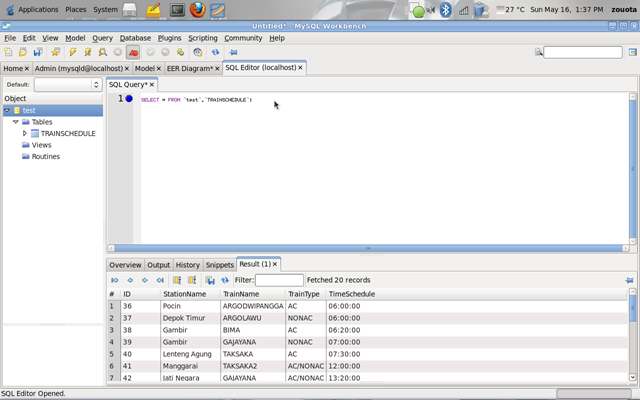
Task: Close the SQL Query tab
Action: coord(151,84)
